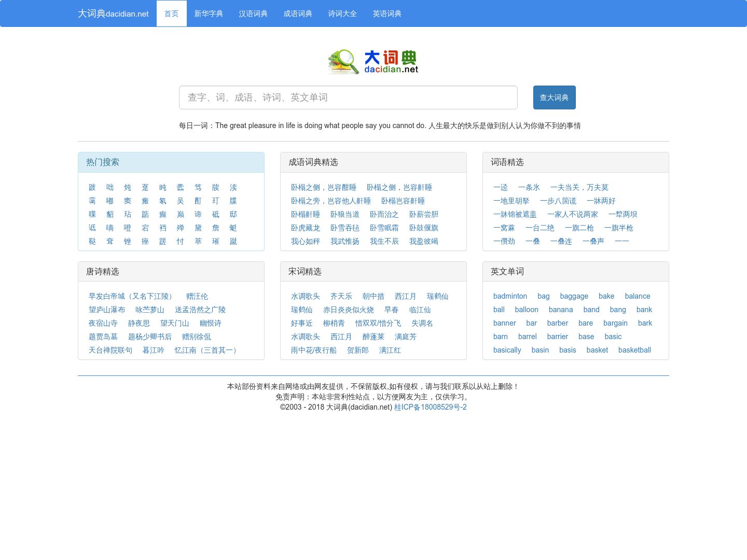The width and height of the screenshot is (747, 560).
Task: Open the English word barber
Action: pos(558,323)
